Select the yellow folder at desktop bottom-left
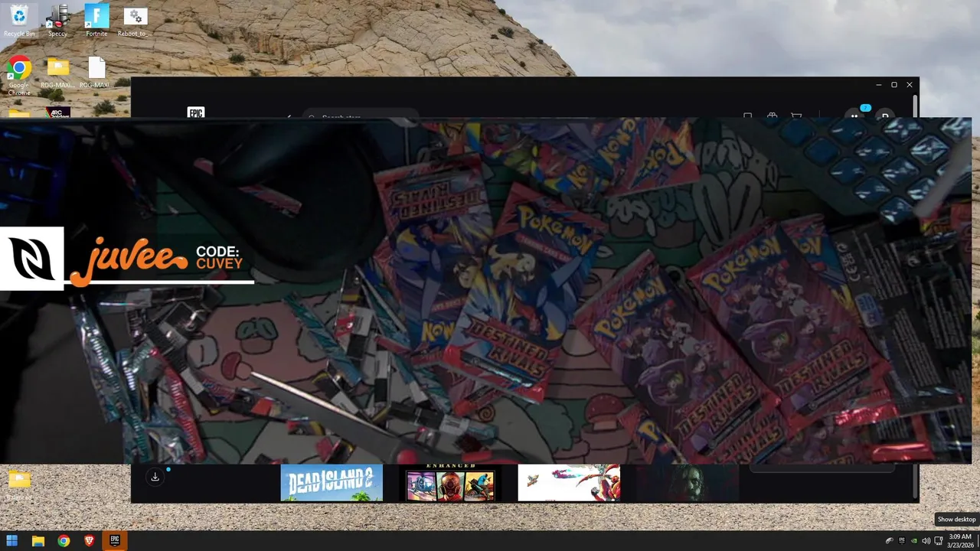Screen dimensions: 980x551 click(19, 484)
